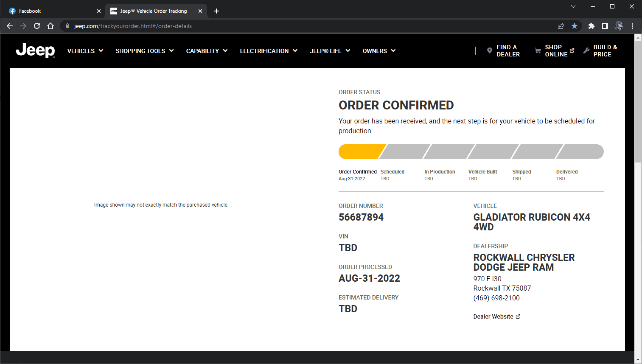Click yellow Order Confirmed progress segment
Image resolution: width=642 pixels, height=364 pixels.
[362, 151]
